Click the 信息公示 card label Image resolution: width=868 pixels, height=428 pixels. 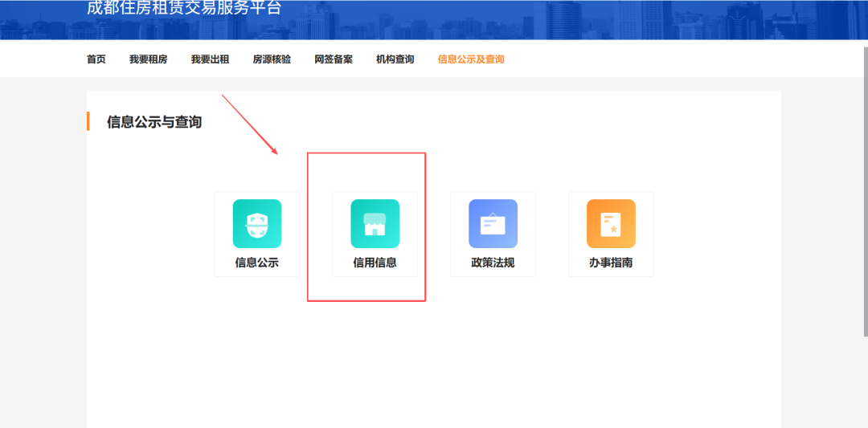coord(257,263)
